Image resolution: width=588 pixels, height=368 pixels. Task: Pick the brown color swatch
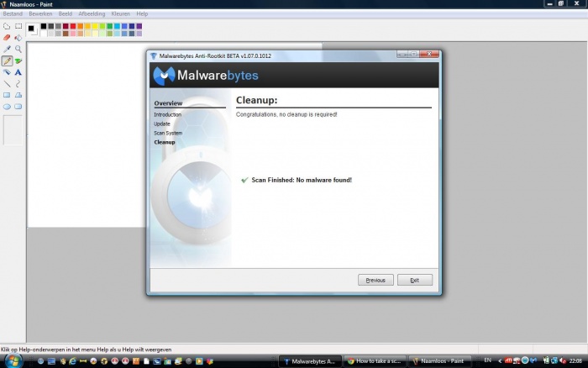click(x=66, y=34)
